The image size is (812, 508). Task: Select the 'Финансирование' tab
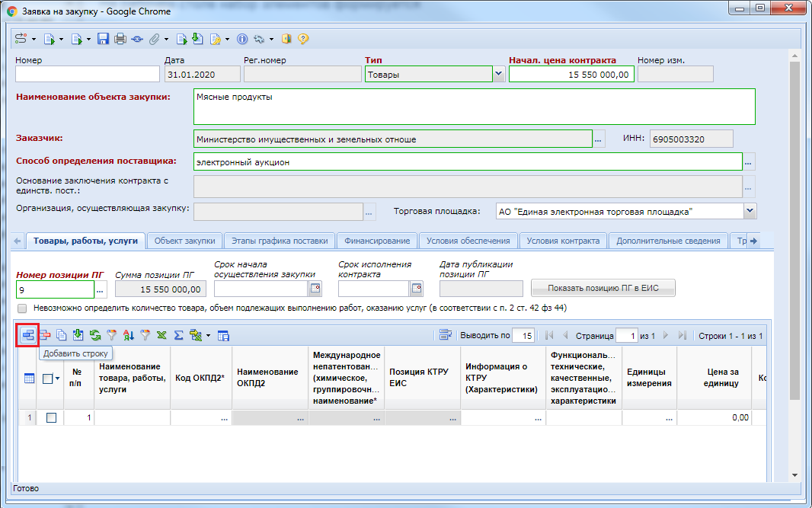377,241
